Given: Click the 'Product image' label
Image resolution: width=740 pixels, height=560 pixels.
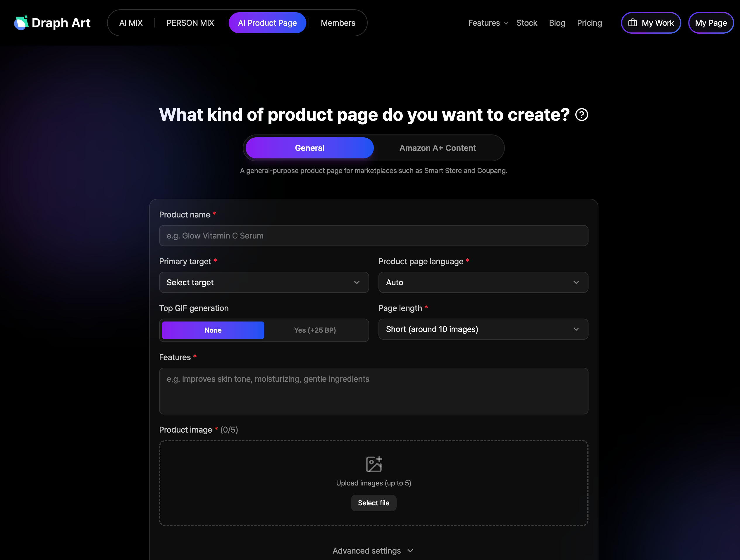Looking at the screenshot, I should (x=186, y=430).
